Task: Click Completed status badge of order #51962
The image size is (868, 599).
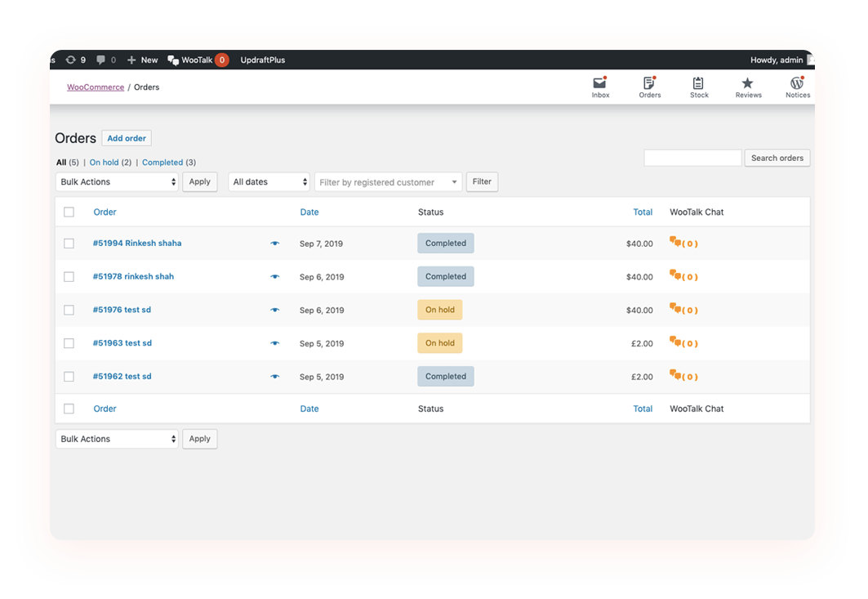Action: coord(446,376)
